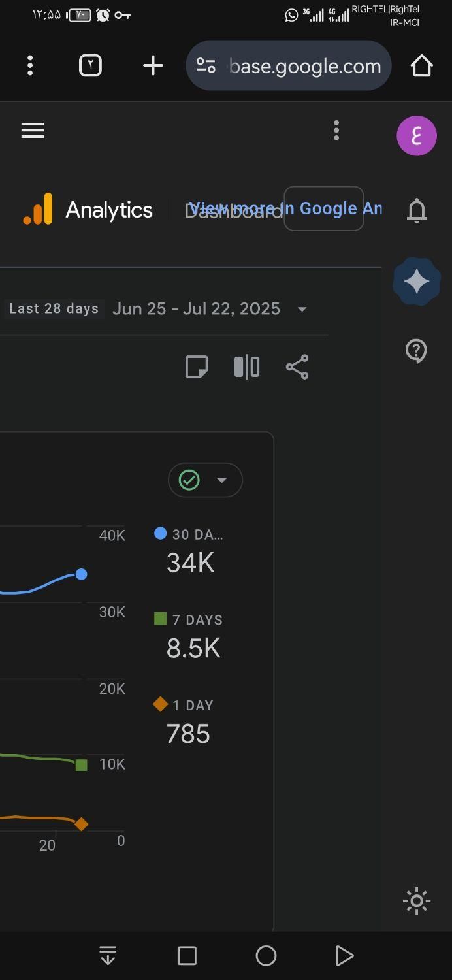Click the blue endpoint on 30-day line
Viewport: 452px width, 980px height.
(81, 574)
